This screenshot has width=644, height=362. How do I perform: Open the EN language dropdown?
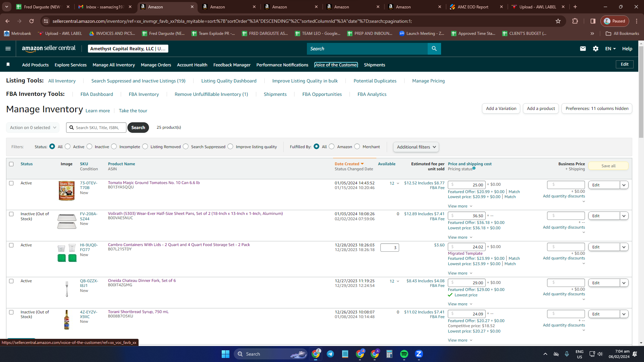(x=610, y=49)
